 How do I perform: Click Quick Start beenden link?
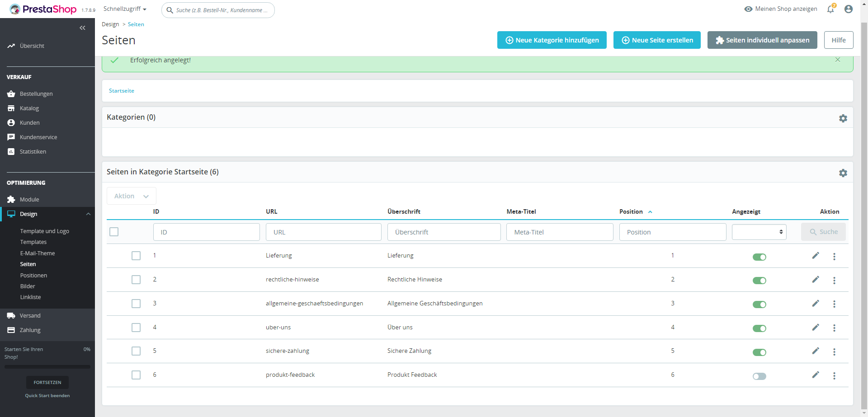click(47, 396)
